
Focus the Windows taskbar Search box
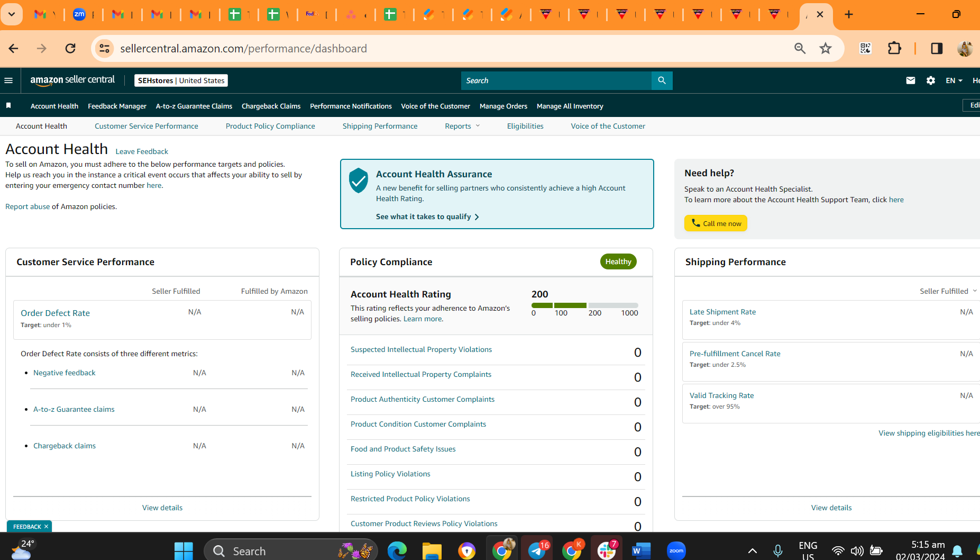[291, 551]
